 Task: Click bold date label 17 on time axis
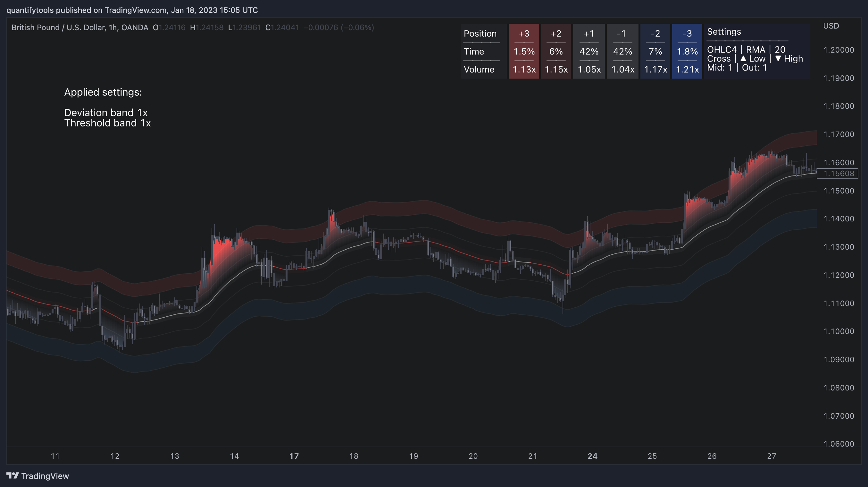click(294, 456)
